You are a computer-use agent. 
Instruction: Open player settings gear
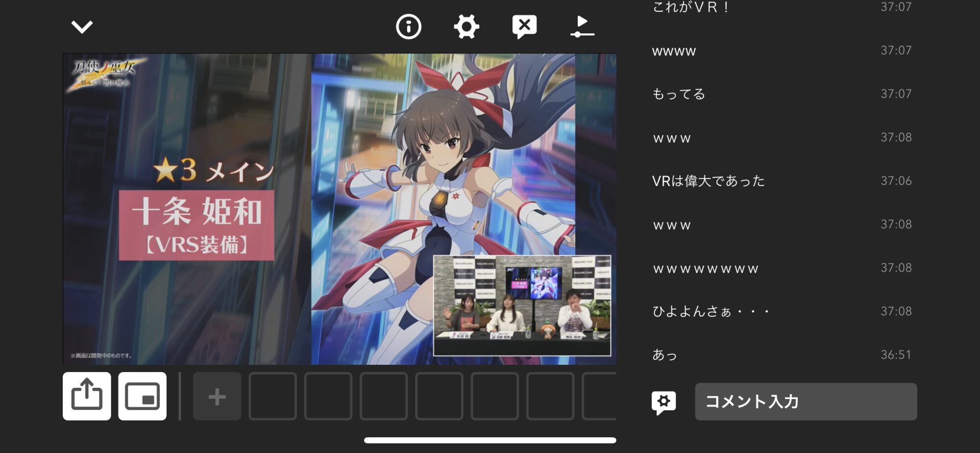(466, 26)
